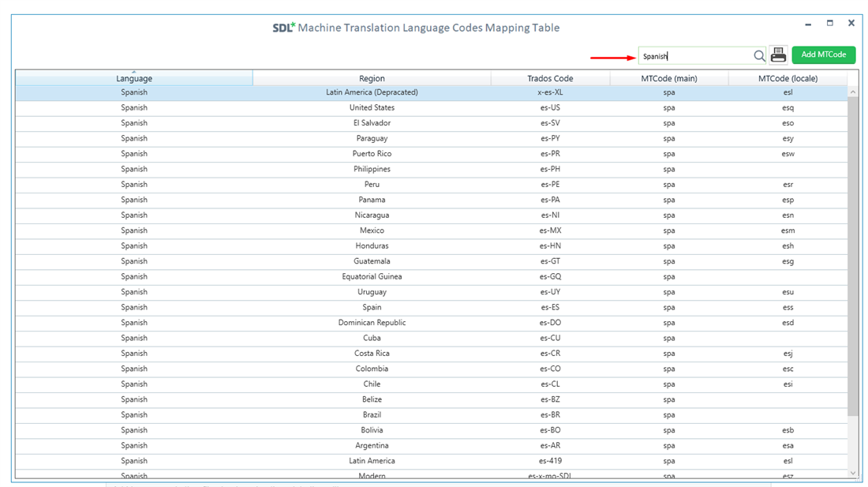Click the es-US Trados code cell
The image size is (868, 487).
tap(550, 108)
